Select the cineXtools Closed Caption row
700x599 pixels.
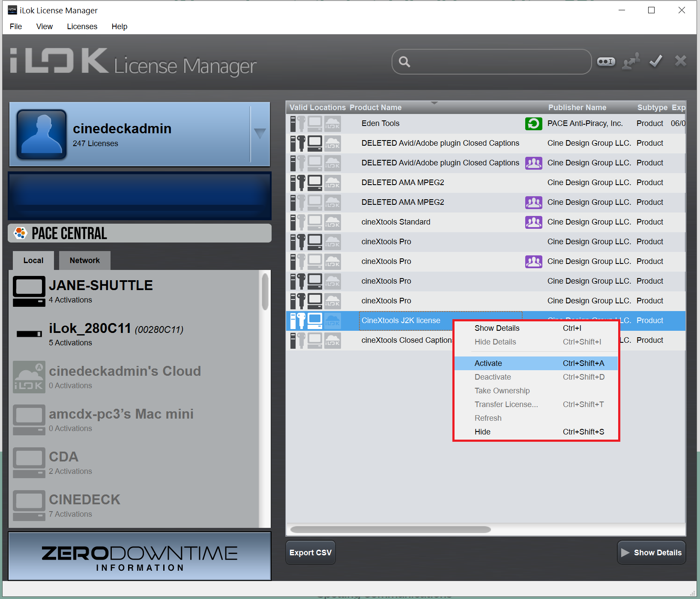tap(486, 341)
